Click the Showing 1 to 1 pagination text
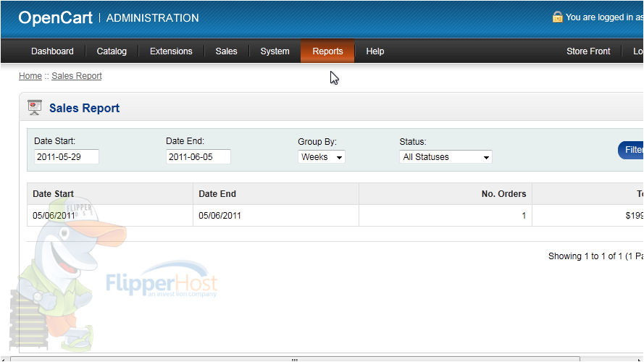644x362 pixels. 596,256
